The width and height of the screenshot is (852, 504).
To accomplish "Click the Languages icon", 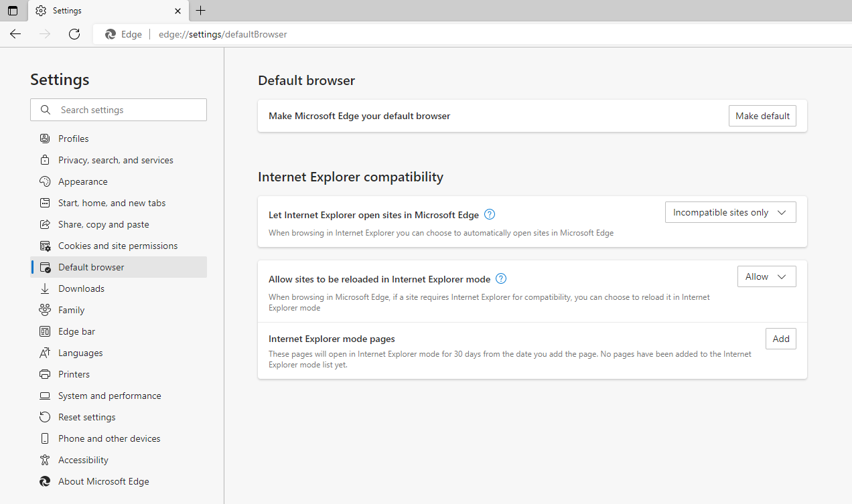I will (45, 353).
